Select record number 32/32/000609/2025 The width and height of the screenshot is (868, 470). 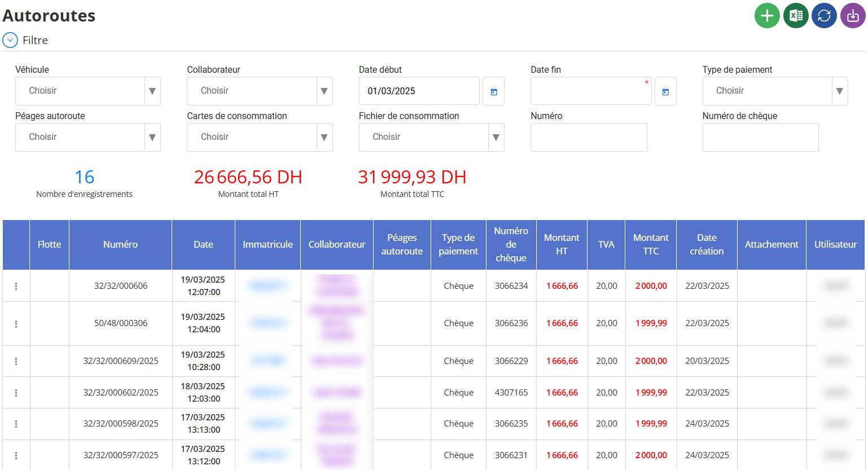121,361
